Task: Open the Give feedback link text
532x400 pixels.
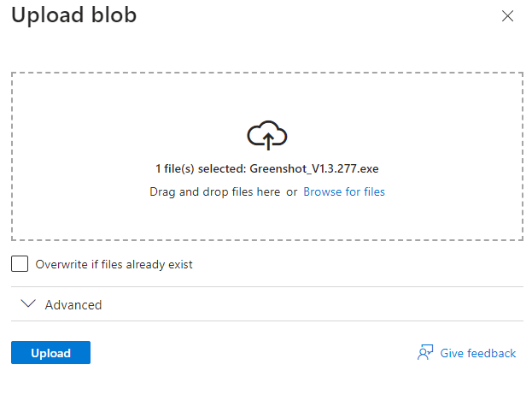Action: tap(477, 353)
